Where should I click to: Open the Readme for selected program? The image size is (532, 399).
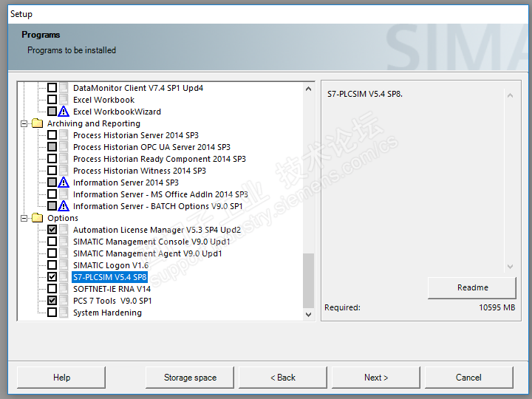pos(472,288)
